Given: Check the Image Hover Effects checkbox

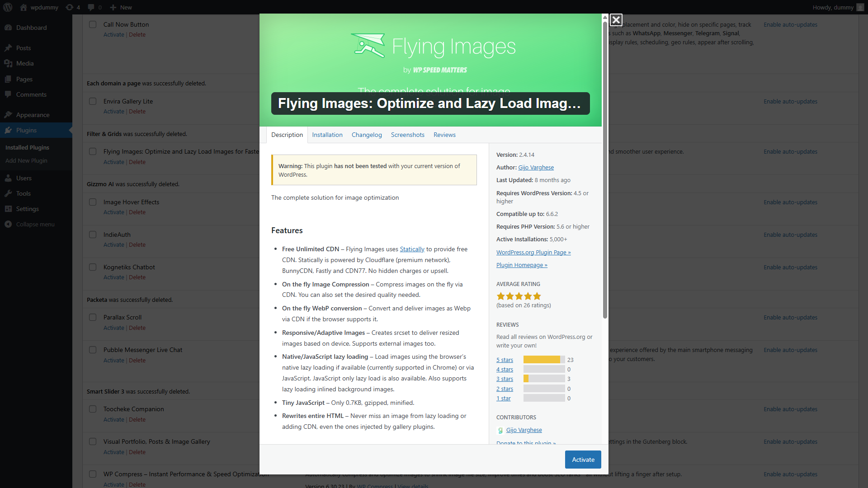Looking at the screenshot, I should [x=93, y=202].
